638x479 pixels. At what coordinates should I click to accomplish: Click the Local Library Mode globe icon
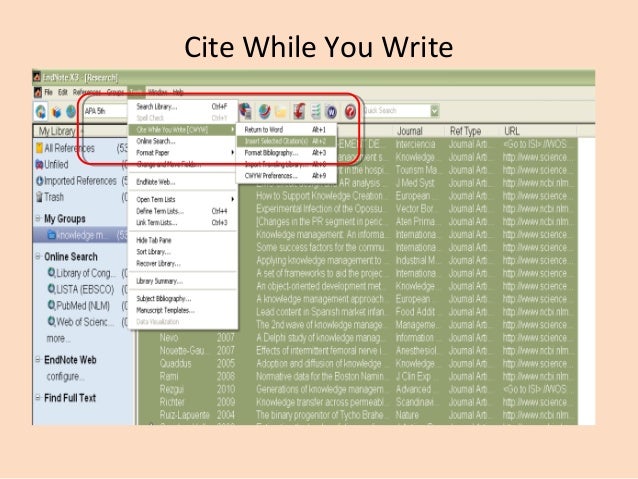coord(41,111)
